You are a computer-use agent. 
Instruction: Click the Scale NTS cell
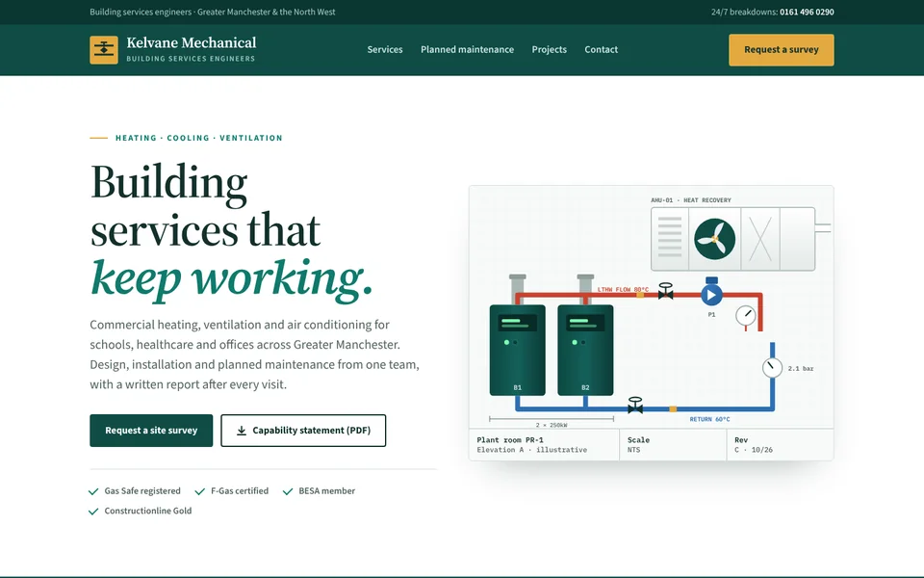[x=673, y=445]
